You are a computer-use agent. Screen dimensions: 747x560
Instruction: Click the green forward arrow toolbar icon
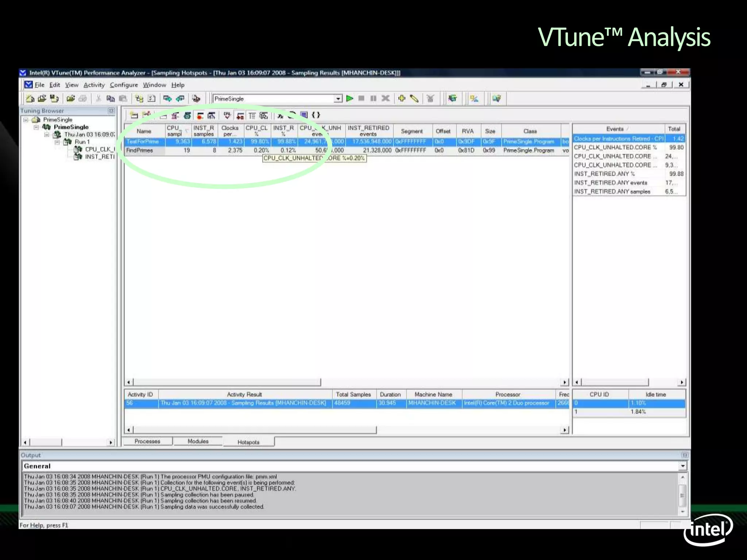[167, 98]
